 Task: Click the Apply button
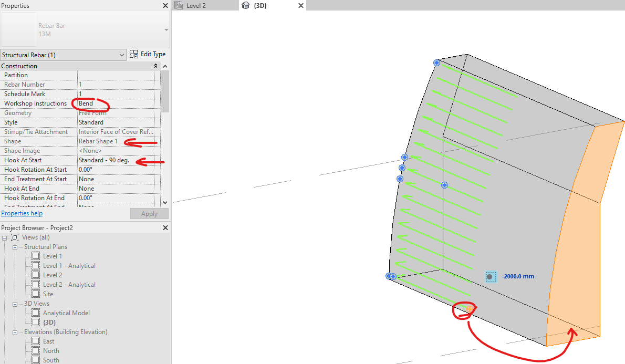[x=149, y=213]
